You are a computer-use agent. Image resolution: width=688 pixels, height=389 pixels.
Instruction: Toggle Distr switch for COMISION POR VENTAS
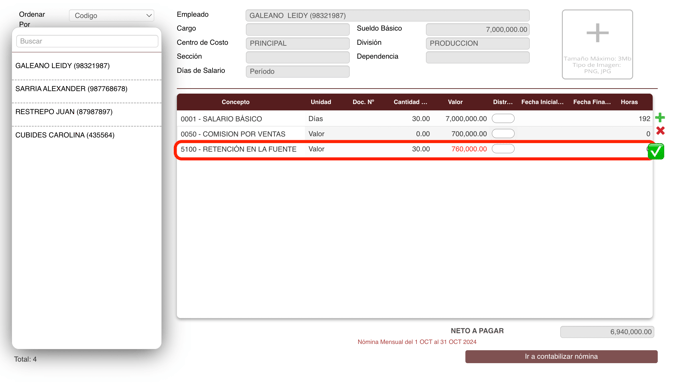(503, 133)
